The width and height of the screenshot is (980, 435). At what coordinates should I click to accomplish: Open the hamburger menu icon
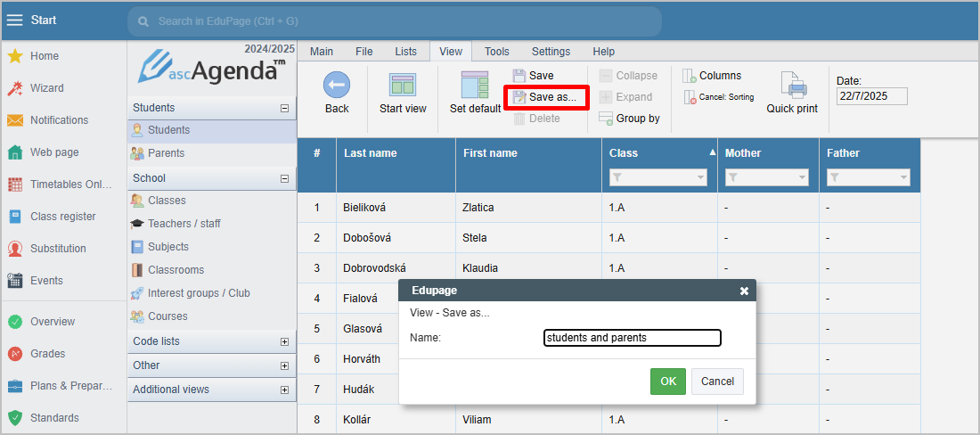14,21
